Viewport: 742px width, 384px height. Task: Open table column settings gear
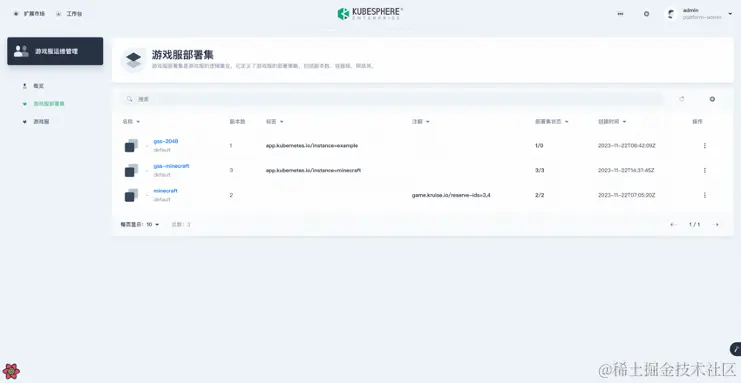click(x=712, y=99)
